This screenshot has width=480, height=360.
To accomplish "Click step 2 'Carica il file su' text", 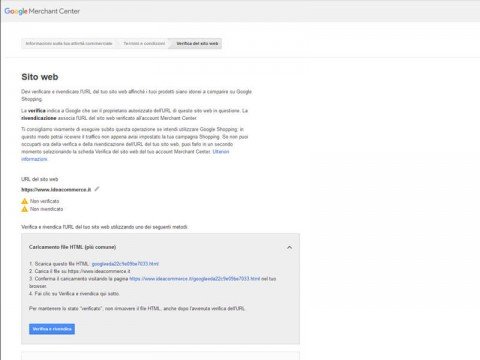I will pyautogui.click(x=80, y=271).
